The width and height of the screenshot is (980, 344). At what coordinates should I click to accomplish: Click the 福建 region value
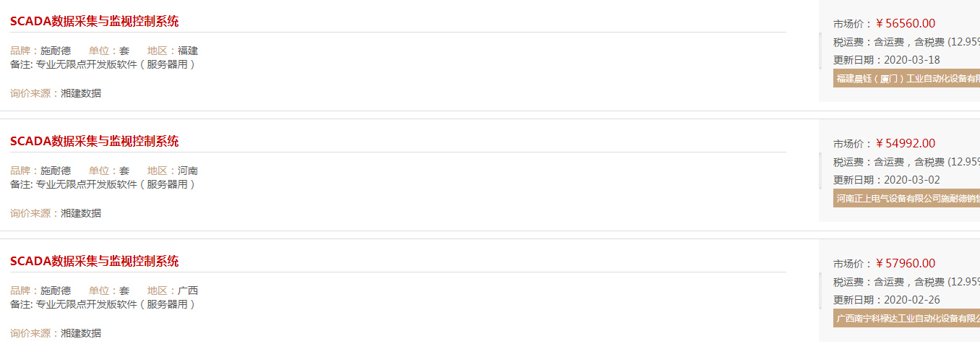pyautogui.click(x=188, y=51)
